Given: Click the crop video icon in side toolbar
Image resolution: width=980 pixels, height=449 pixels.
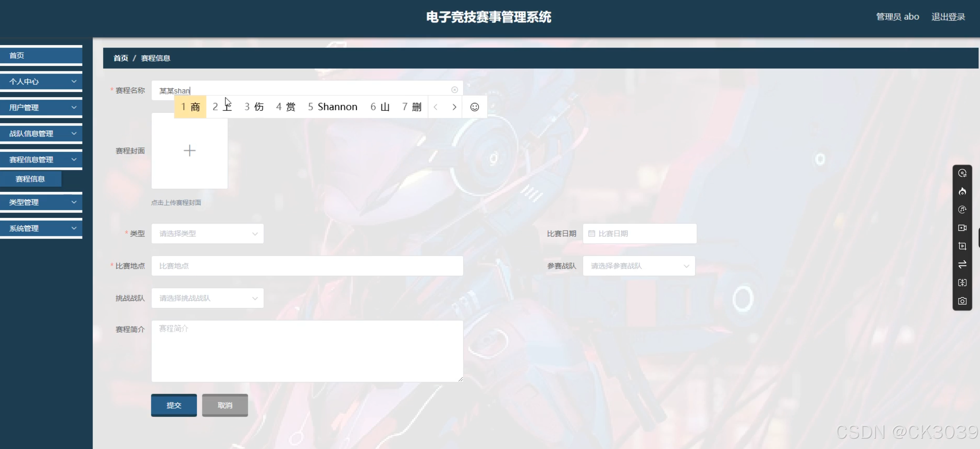Looking at the screenshot, I should pos(962,246).
